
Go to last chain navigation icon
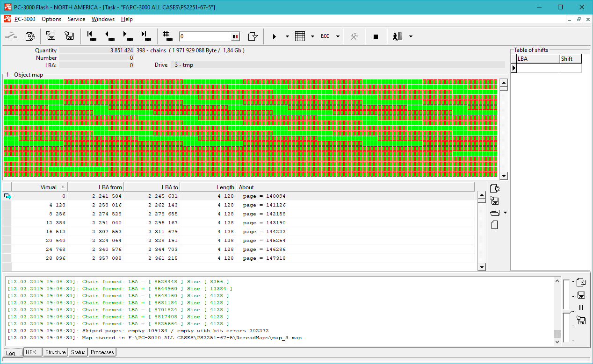145,36
